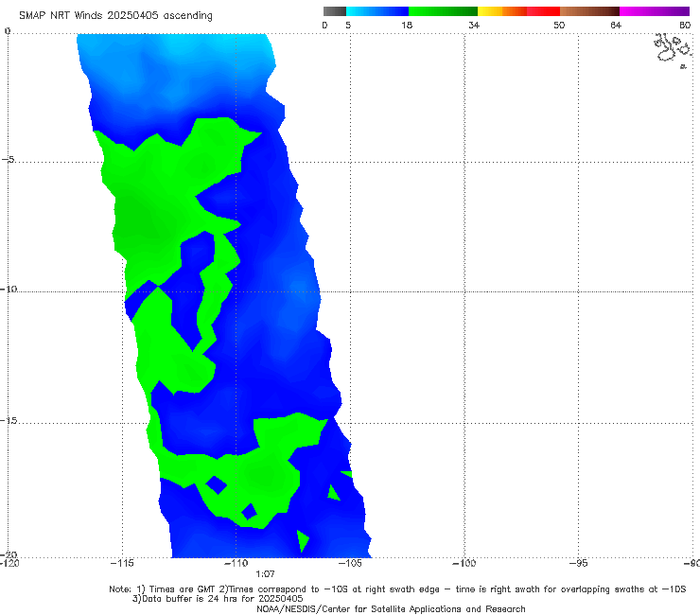Click the longitude axis label "-110"
700x615 pixels.
[236, 563]
